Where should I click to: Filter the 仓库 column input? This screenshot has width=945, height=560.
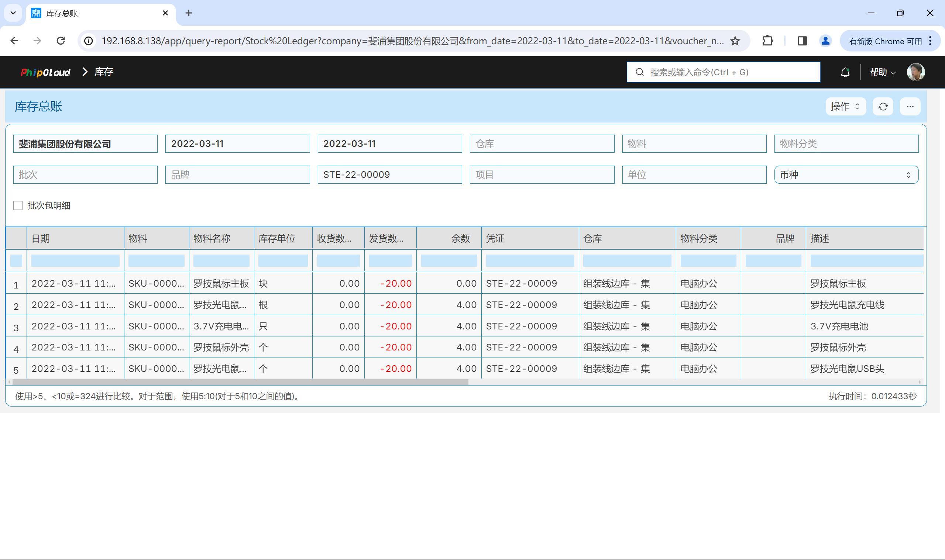pyautogui.click(x=627, y=261)
